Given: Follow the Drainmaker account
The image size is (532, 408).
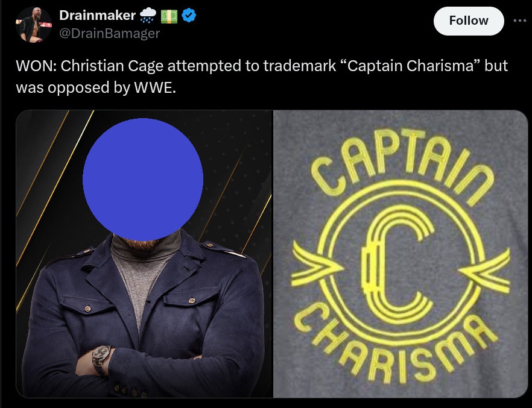Looking at the screenshot, I should [x=469, y=20].
